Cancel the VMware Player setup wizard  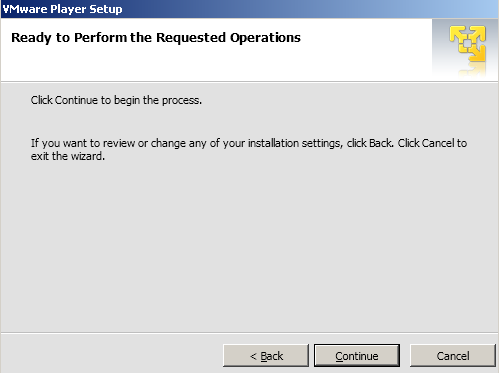[x=453, y=356]
